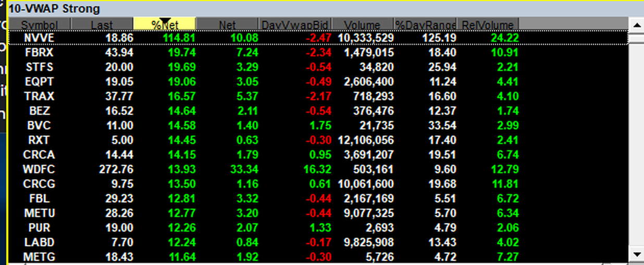644x265 pixels.
Task: Sort by the DayVwapBid column header
Action: (295, 24)
